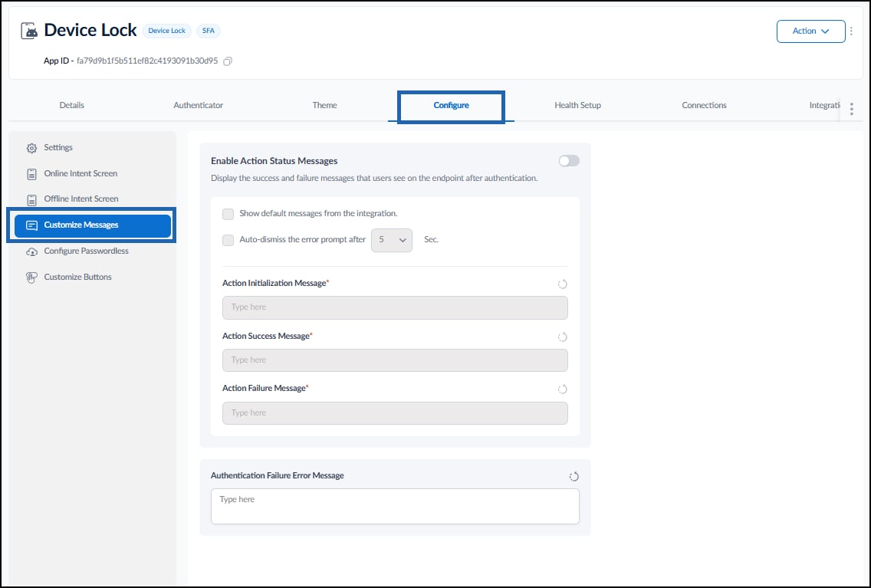Click the Action Failure Message input

pos(395,413)
